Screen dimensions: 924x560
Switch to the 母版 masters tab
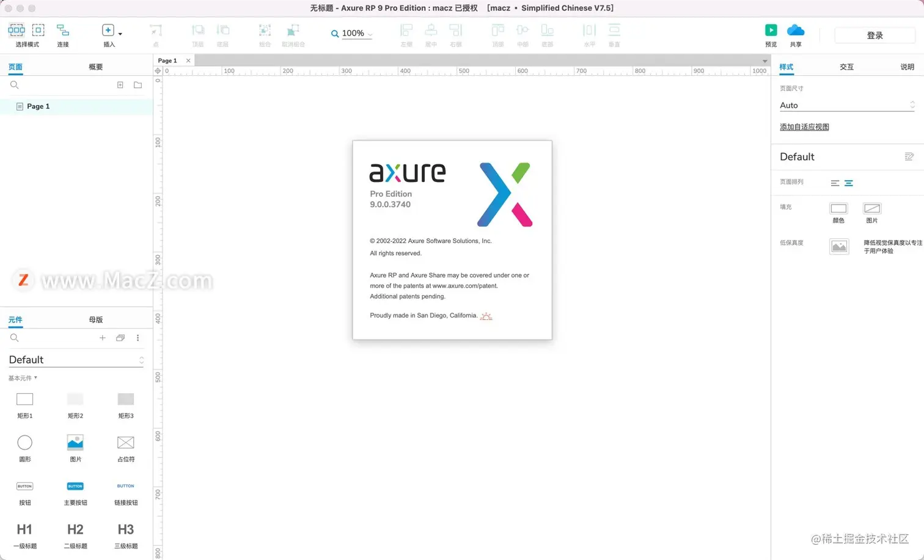click(x=96, y=320)
